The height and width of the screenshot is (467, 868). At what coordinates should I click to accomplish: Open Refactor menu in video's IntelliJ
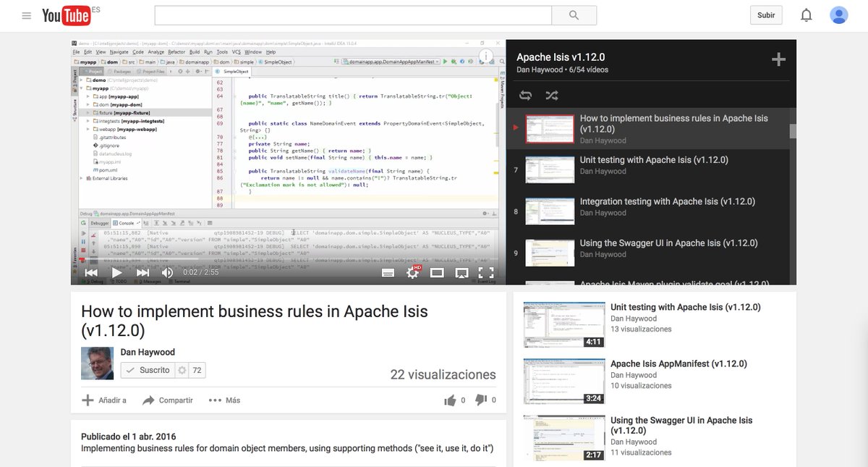point(176,52)
